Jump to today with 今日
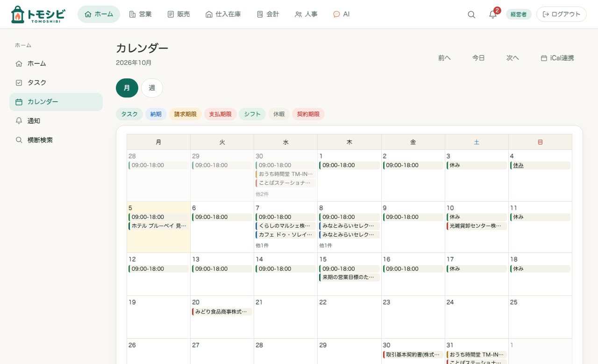The image size is (598, 364). [478, 58]
